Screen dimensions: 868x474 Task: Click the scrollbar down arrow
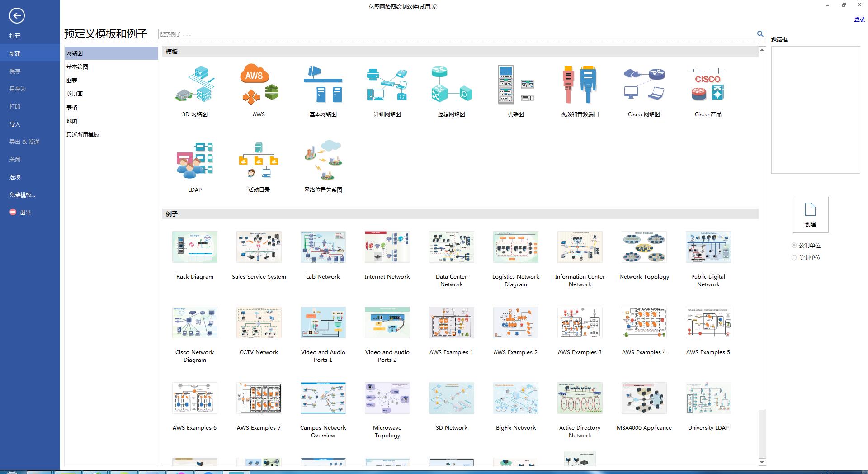pyautogui.click(x=762, y=462)
